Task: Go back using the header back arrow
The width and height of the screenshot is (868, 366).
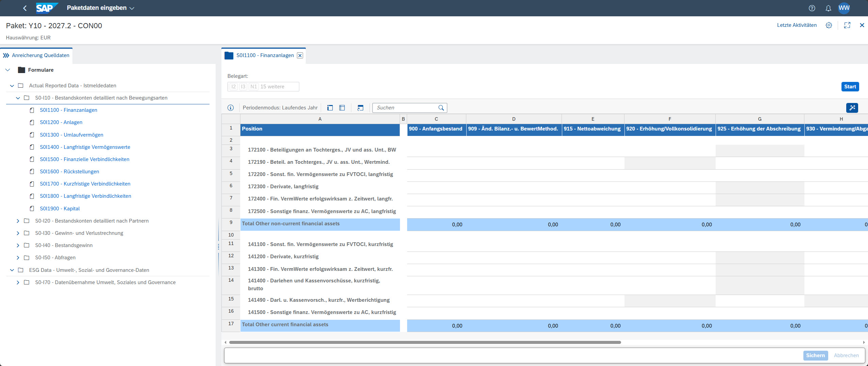Action: [x=25, y=8]
